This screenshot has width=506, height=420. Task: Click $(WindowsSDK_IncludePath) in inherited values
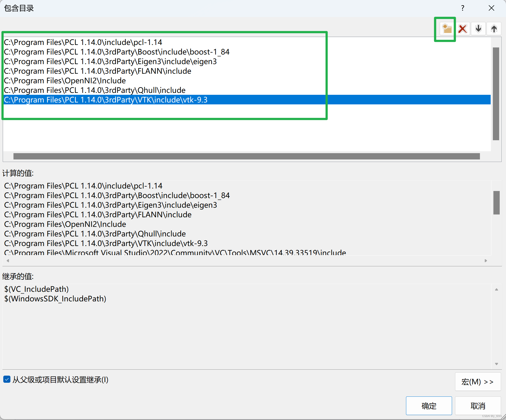tap(55, 299)
